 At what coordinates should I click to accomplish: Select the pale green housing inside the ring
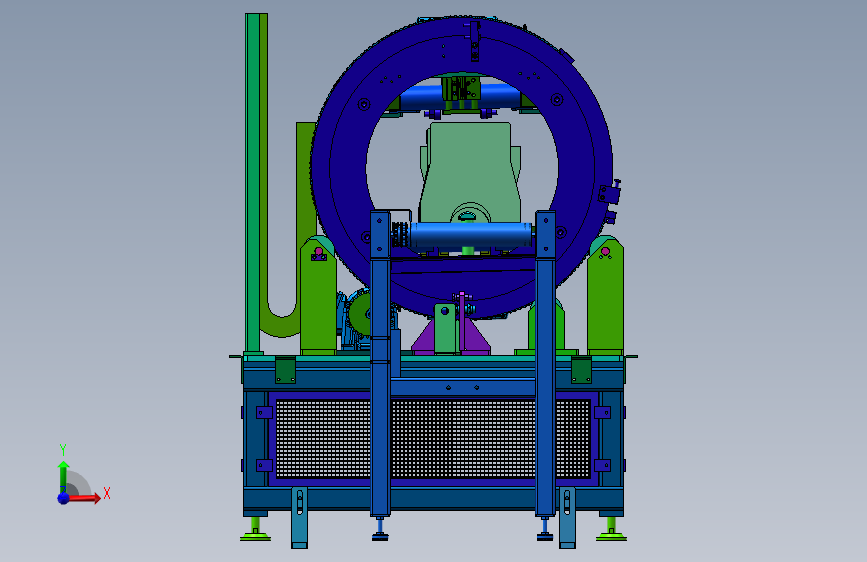pyautogui.click(x=470, y=166)
